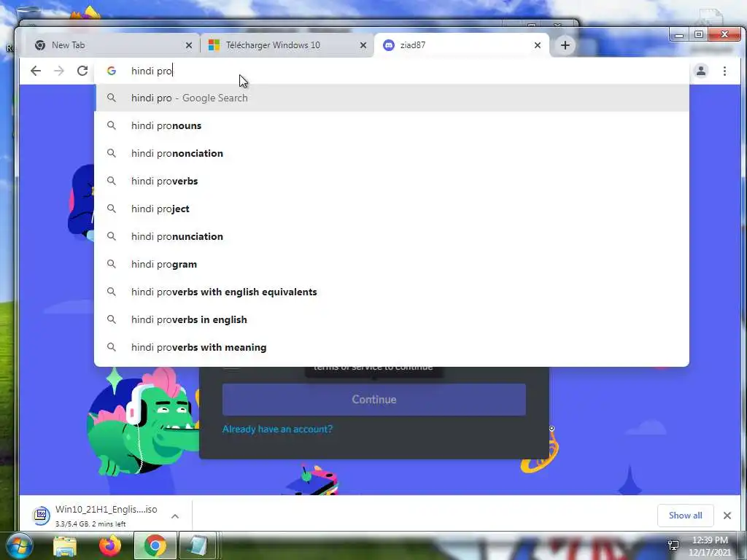Open the notepad-like taskbar application

point(197,545)
